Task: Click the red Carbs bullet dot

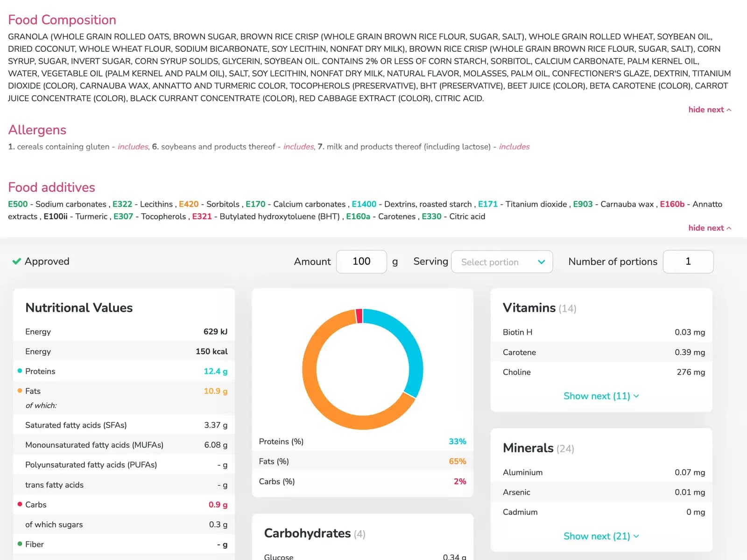Action: click(x=20, y=504)
